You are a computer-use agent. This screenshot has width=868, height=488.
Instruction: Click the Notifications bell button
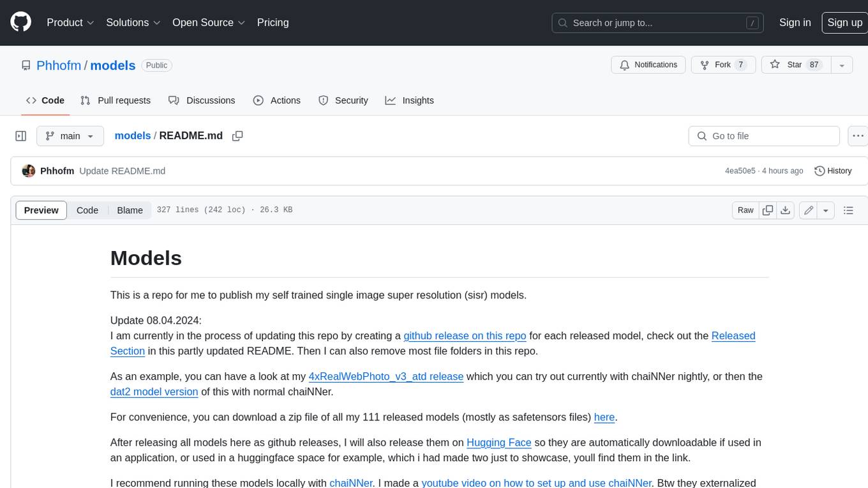(x=648, y=65)
